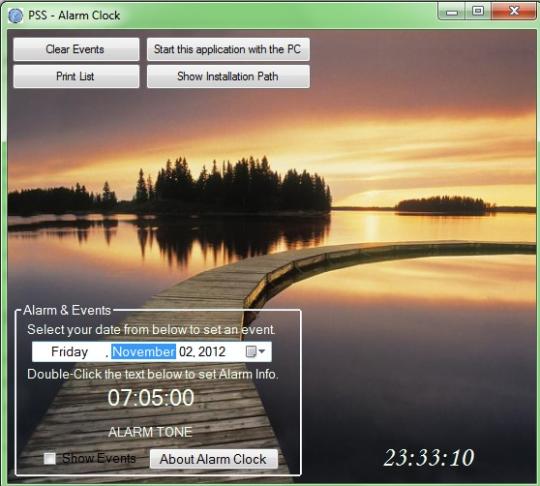The width and height of the screenshot is (540, 486).
Task: Select the November month field
Action: 143,352
